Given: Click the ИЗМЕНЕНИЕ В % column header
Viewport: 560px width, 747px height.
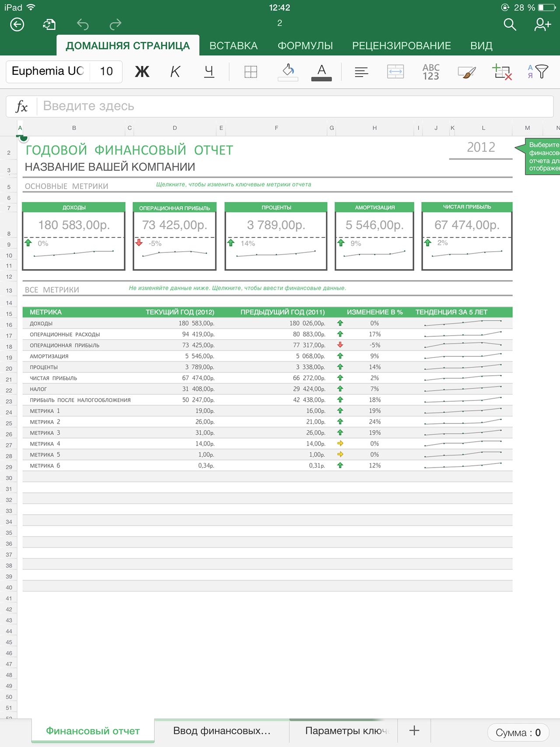Looking at the screenshot, I should point(374,312).
